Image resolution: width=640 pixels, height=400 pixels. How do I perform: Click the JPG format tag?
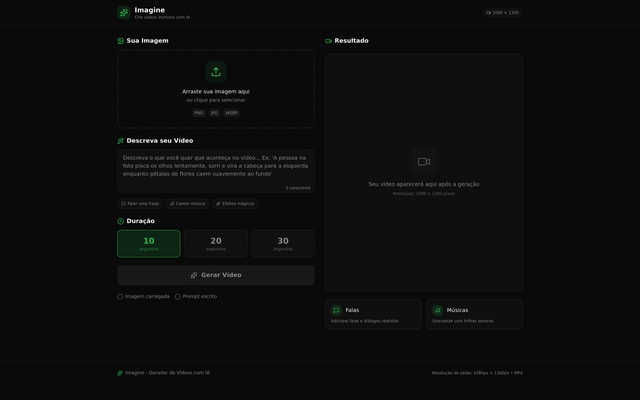tap(214, 113)
